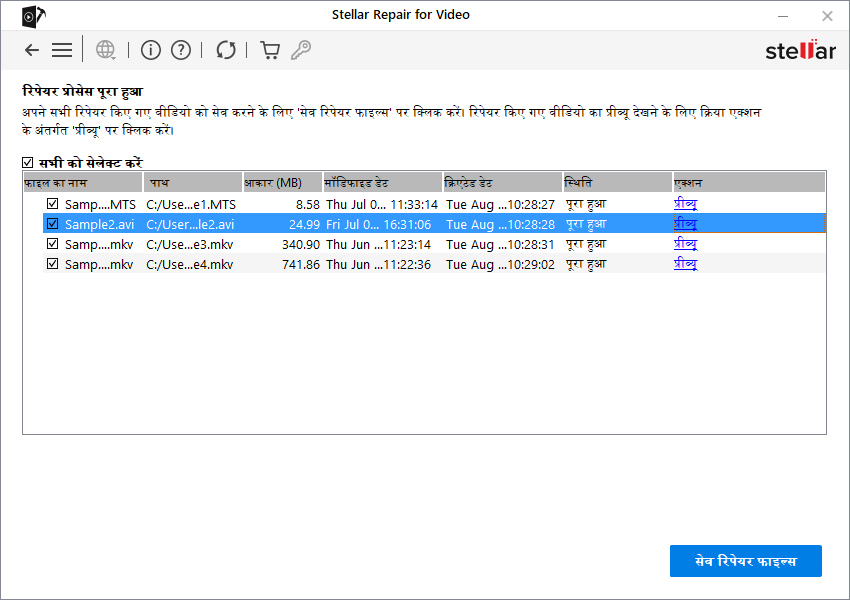This screenshot has width=850, height=600.
Task: Open language selection via the globe icon
Action: 105,50
